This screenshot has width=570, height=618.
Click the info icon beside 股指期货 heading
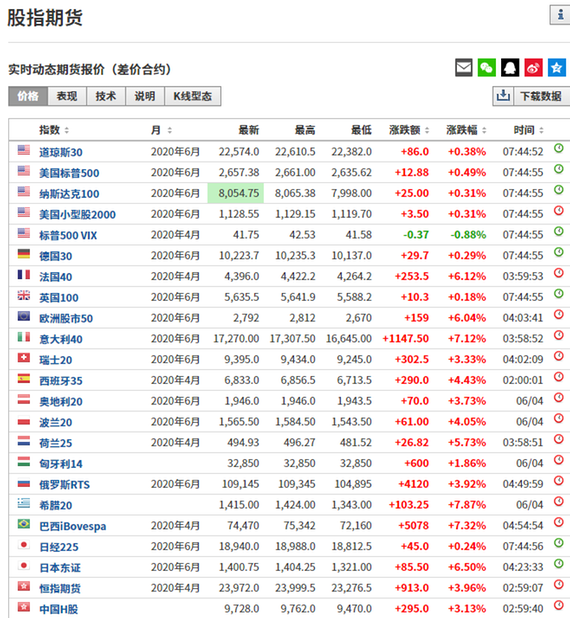(560, 15)
